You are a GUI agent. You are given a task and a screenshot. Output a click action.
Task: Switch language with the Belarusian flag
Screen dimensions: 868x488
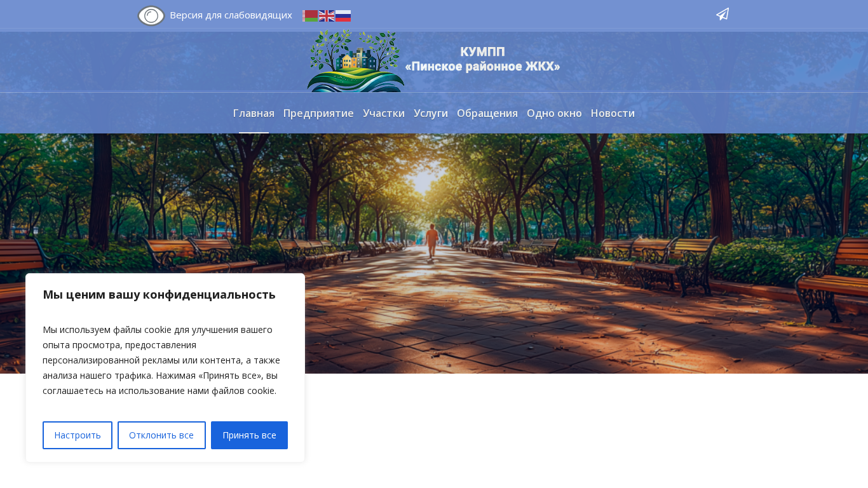(310, 16)
